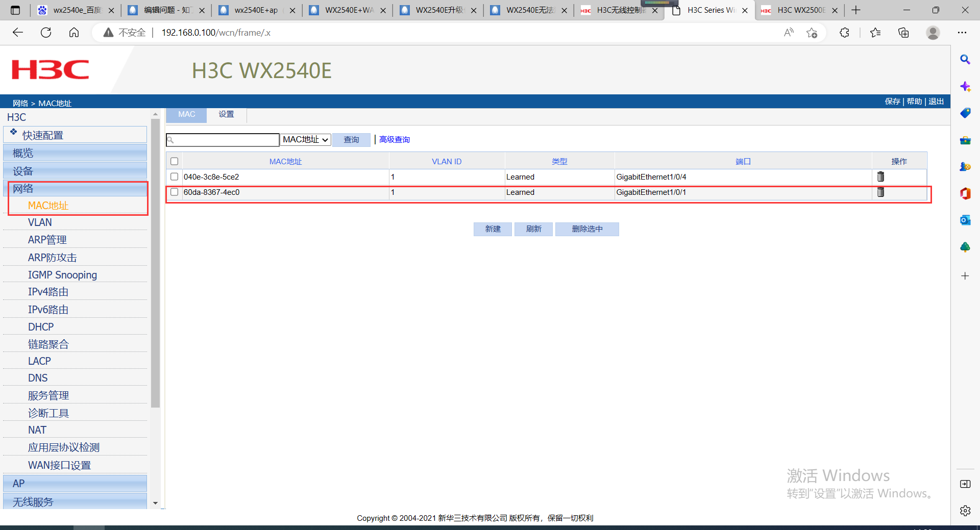Open the NAT menu item
The image size is (980, 530).
pyautogui.click(x=37, y=430)
